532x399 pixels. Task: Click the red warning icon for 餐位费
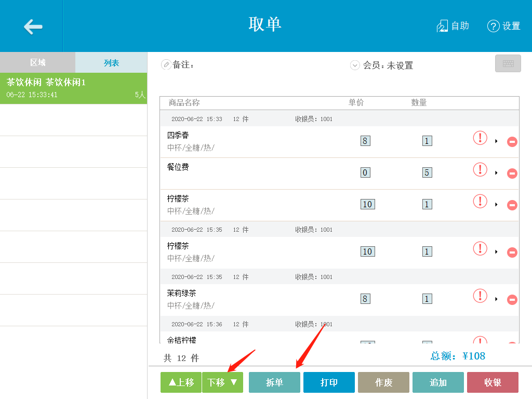pyautogui.click(x=480, y=170)
